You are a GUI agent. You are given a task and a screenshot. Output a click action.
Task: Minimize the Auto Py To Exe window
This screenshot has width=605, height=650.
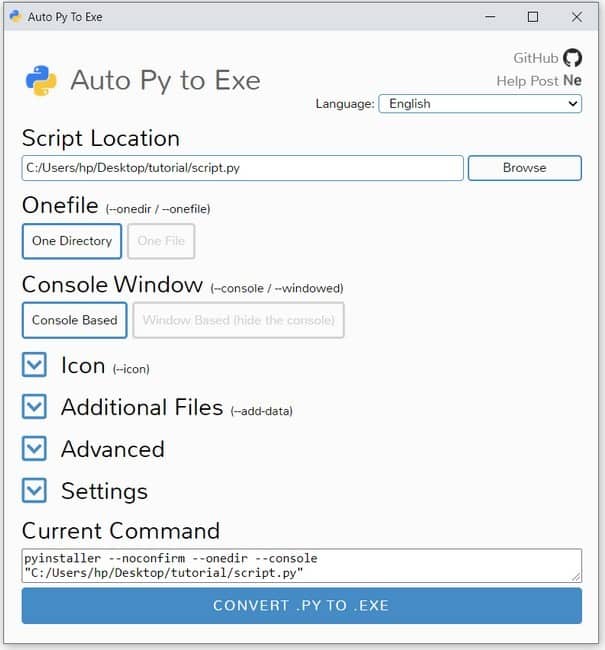pos(490,17)
